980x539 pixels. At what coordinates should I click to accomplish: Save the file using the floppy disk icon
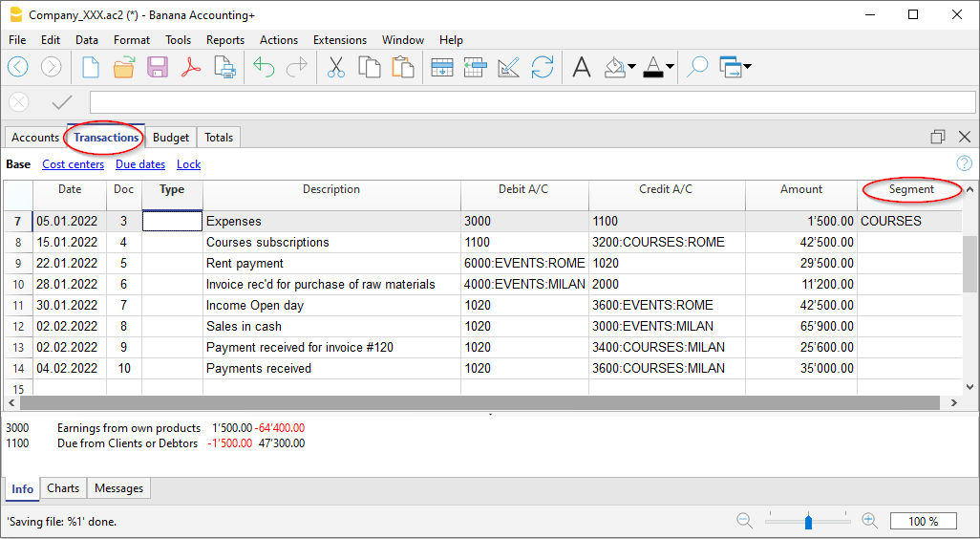click(x=158, y=67)
